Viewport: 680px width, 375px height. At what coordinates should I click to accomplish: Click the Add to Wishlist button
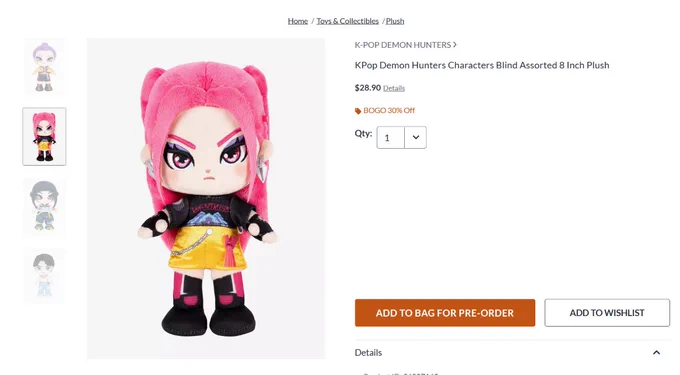(607, 313)
